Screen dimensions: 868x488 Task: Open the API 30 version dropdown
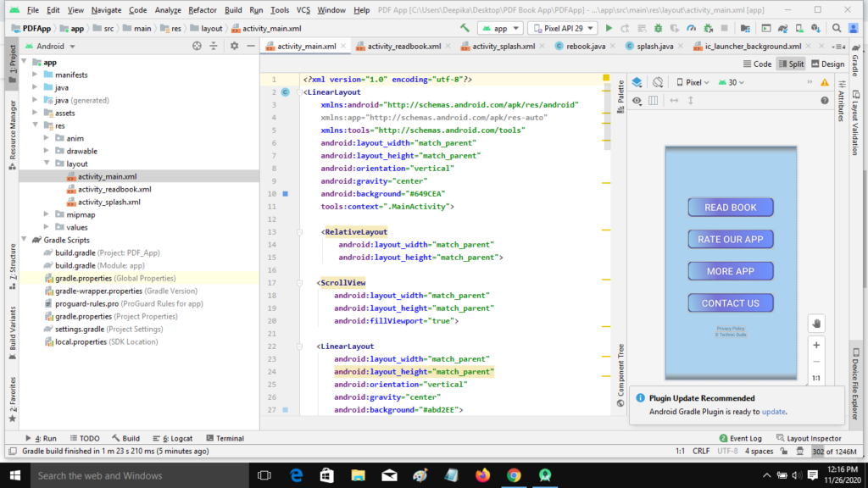(732, 82)
